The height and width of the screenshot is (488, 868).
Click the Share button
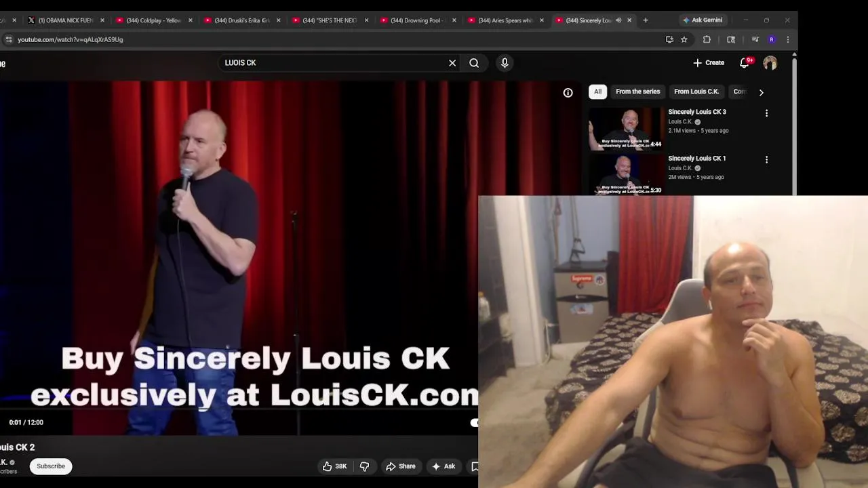(400, 466)
